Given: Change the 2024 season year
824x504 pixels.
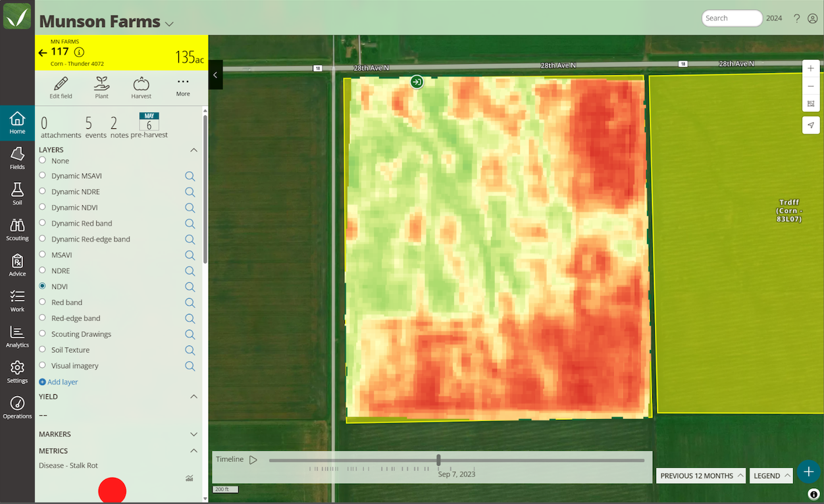Looking at the screenshot, I should pyautogui.click(x=774, y=18).
